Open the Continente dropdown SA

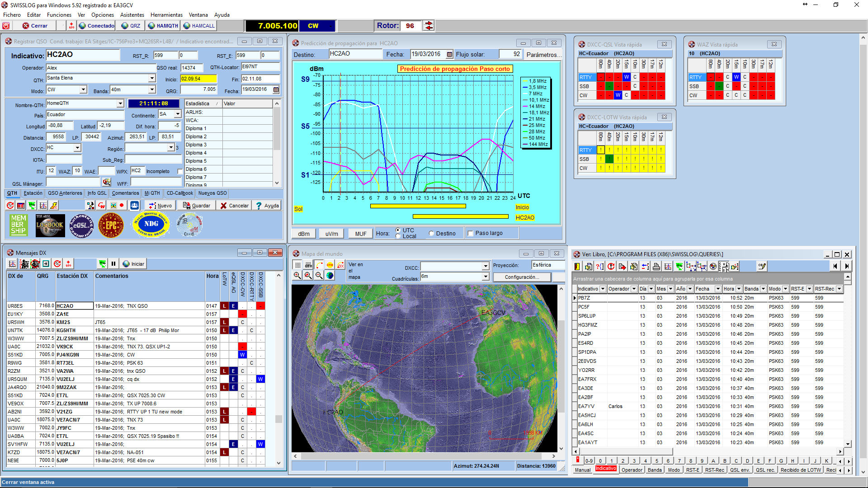(178, 114)
